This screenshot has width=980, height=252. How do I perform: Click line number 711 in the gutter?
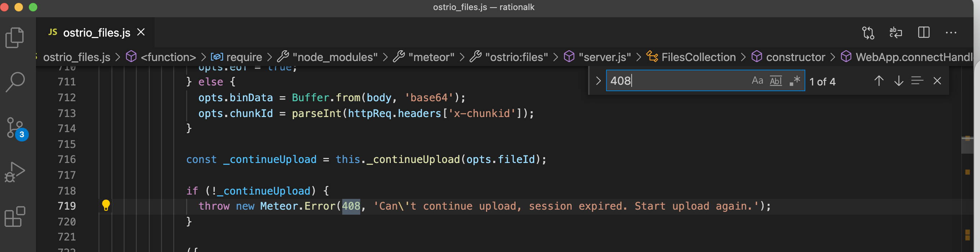(x=67, y=82)
